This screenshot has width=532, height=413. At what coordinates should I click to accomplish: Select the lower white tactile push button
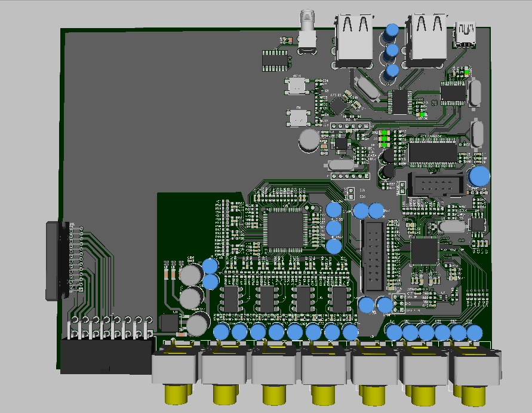pyautogui.click(x=297, y=117)
